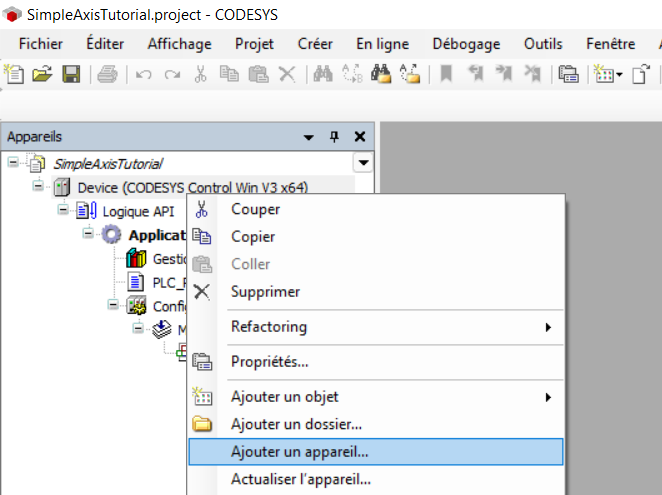
Task: Save project using the floppy disk icon
Action: point(71,74)
